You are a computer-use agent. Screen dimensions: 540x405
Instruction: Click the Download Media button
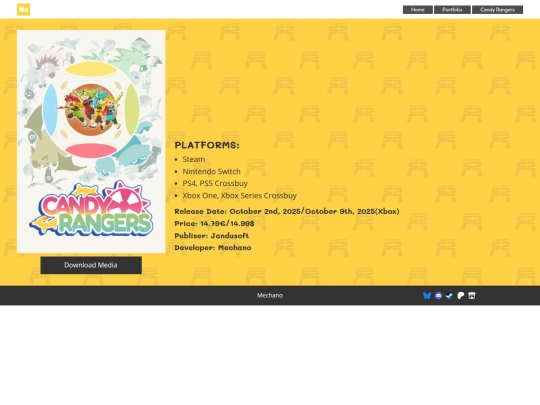click(x=91, y=265)
